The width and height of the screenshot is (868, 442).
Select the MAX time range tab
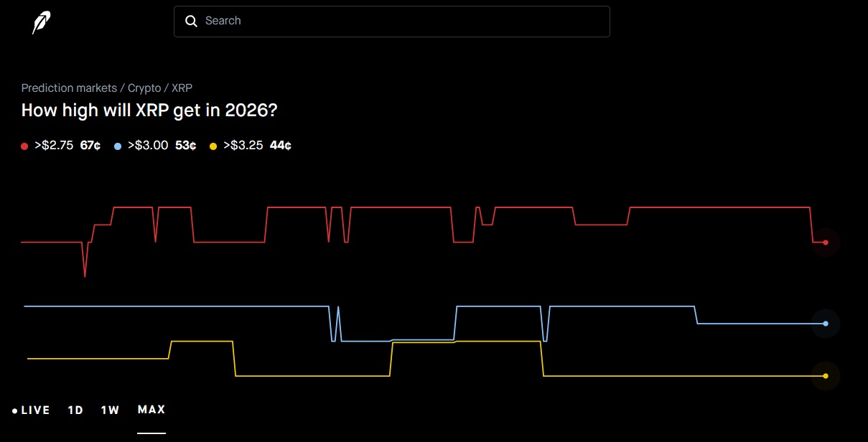151,410
